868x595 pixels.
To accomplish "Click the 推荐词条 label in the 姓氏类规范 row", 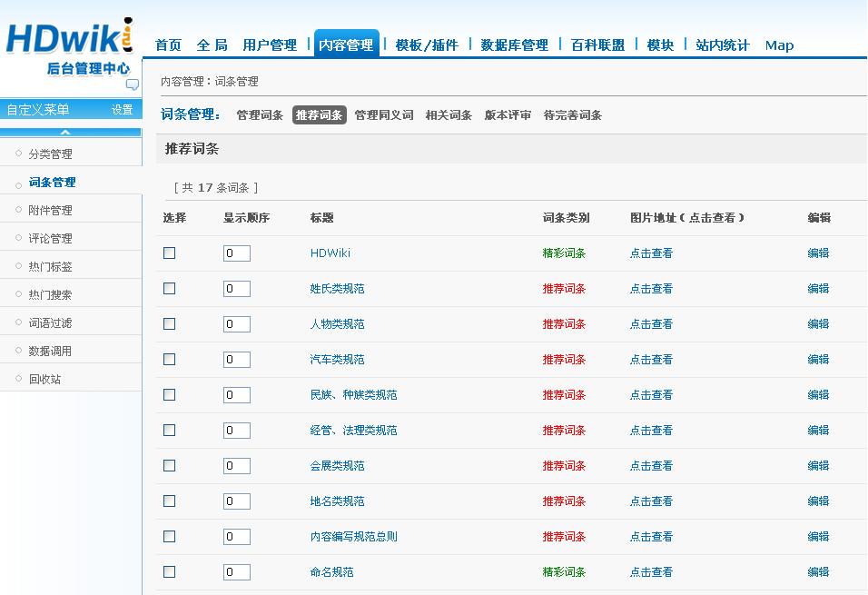I will tap(564, 289).
